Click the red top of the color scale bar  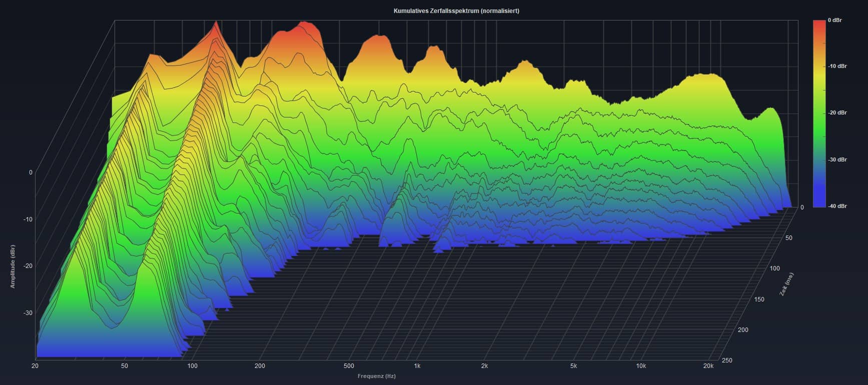point(818,24)
